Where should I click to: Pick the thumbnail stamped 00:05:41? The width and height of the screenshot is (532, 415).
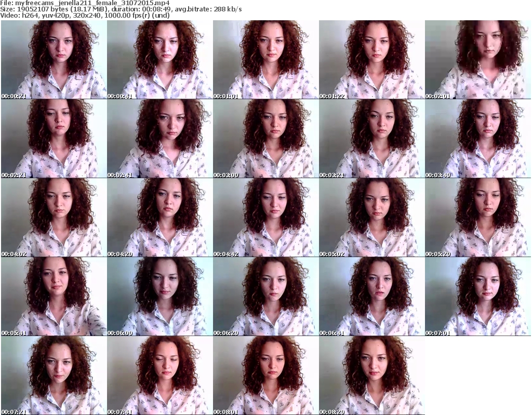click(x=54, y=296)
